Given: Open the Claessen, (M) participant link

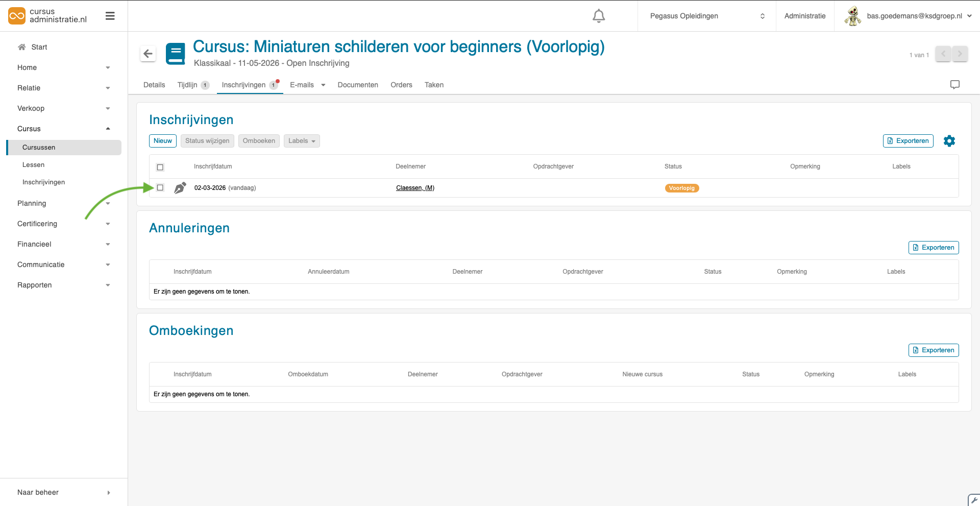Looking at the screenshot, I should [x=415, y=188].
